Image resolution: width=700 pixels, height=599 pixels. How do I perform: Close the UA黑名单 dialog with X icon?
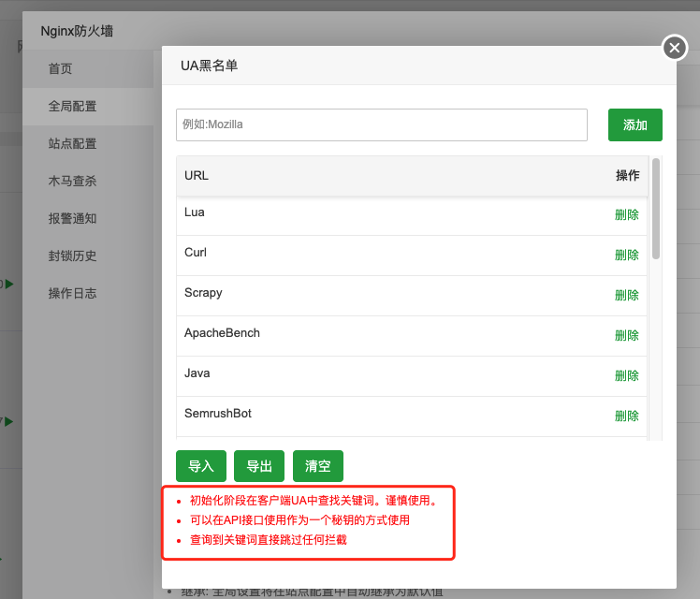pos(675,48)
